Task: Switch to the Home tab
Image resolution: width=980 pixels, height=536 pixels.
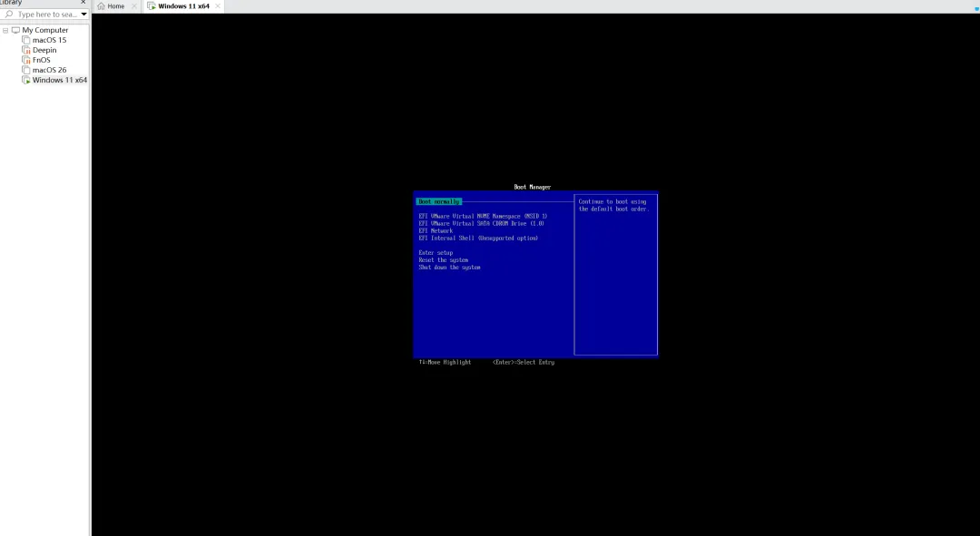Action: [x=115, y=6]
